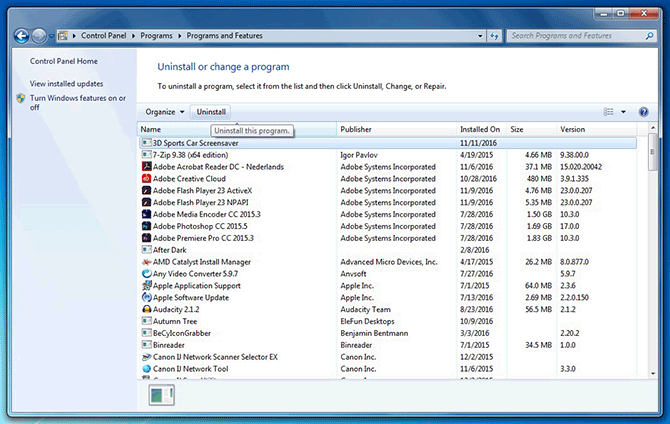Click Canon IJ Network Scanner Selector icon

tap(147, 357)
